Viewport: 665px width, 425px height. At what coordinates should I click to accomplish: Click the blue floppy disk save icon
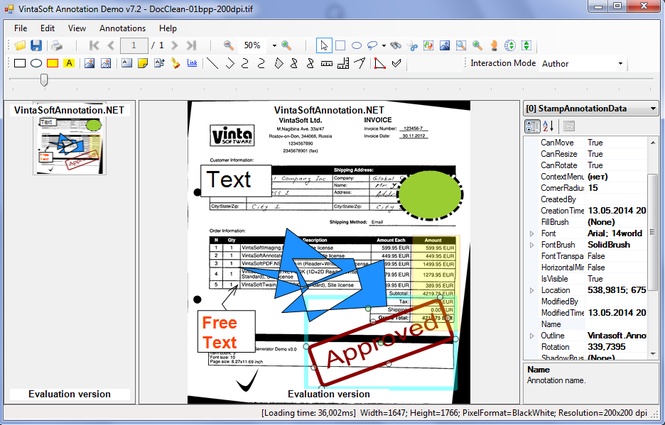36,45
